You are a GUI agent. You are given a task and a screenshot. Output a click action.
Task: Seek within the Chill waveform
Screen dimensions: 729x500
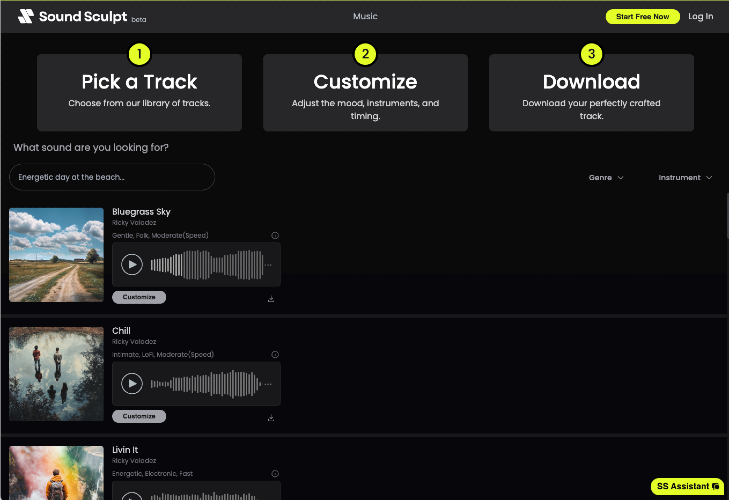click(x=205, y=384)
